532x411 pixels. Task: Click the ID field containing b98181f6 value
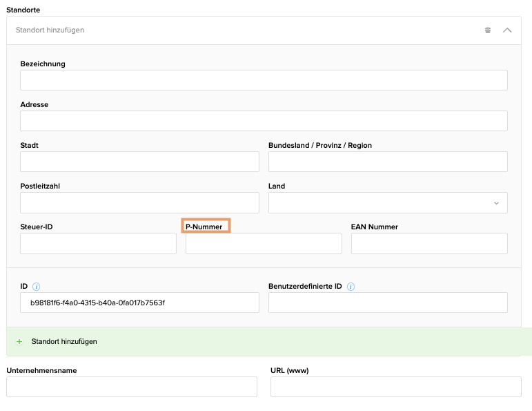pos(139,303)
